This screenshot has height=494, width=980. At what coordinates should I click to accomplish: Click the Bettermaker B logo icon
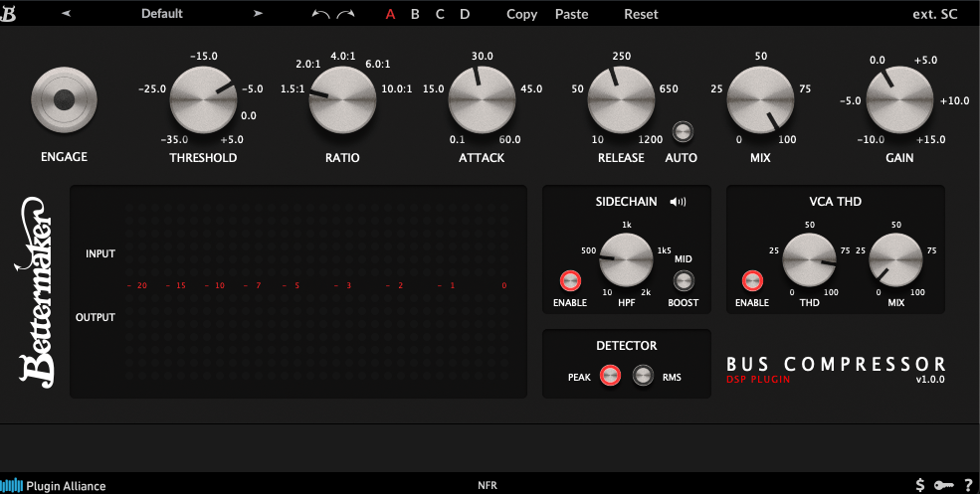click(8, 13)
